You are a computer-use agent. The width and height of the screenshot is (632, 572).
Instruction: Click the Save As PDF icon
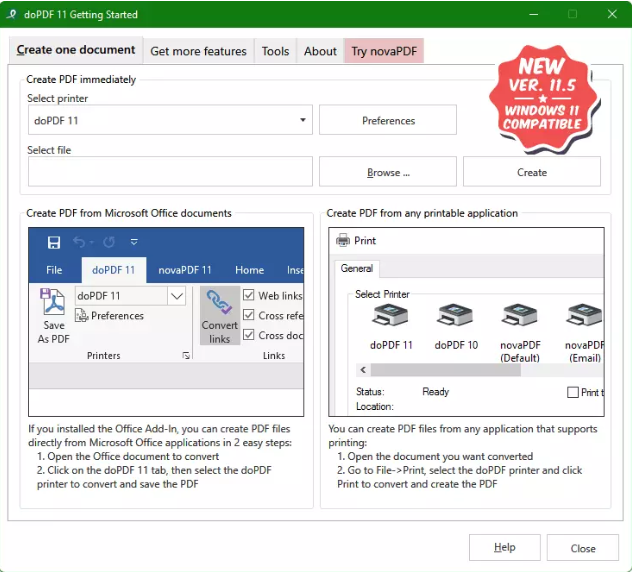(53, 302)
